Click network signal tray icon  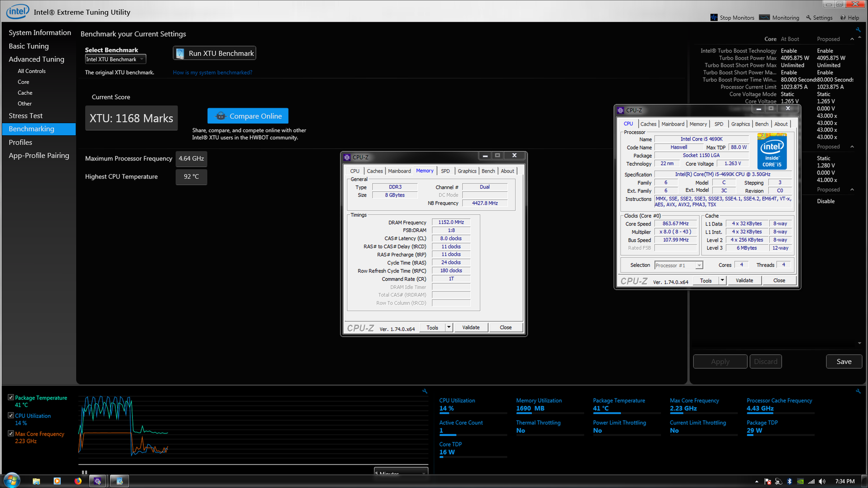click(x=811, y=482)
